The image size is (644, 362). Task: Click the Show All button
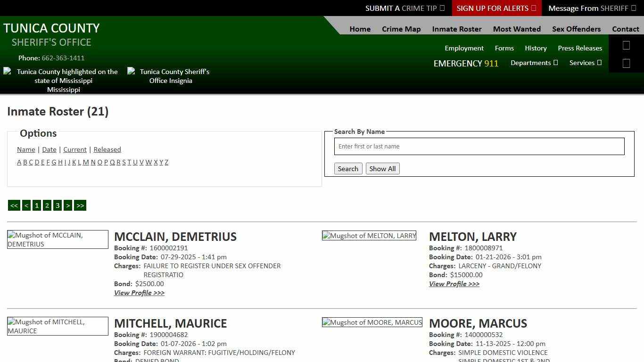point(382,169)
